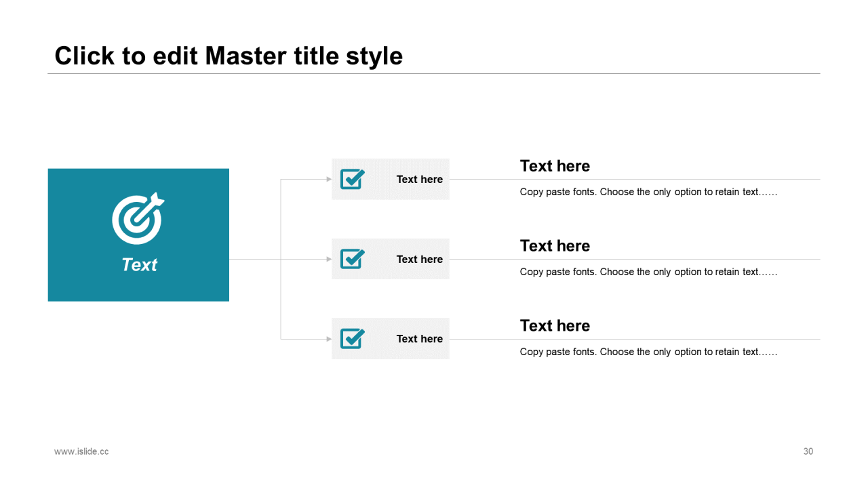Viewport: 868px width, 488px height.
Task: Click the top row checkmark icon
Action: [352, 179]
